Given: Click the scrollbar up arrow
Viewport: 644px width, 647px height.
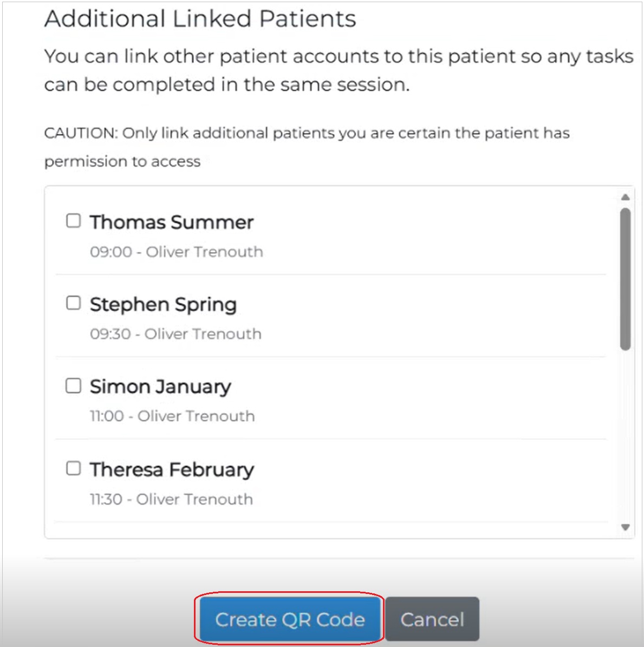Looking at the screenshot, I should click(624, 195).
